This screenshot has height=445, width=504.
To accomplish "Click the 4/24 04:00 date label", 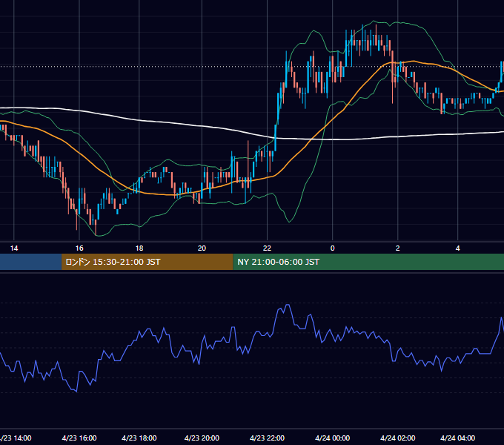I will pyautogui.click(x=458, y=438).
